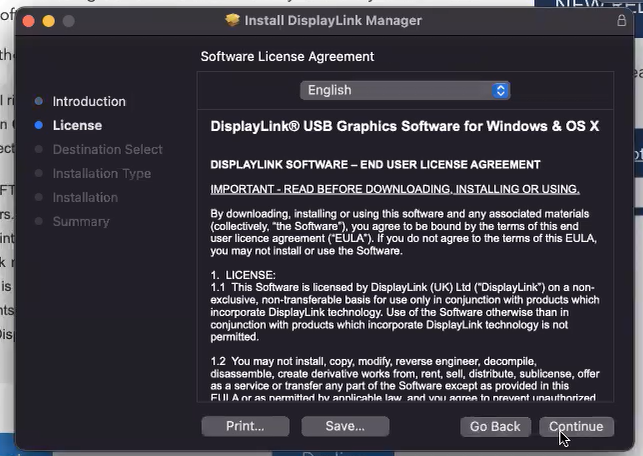Viewport: 643px width, 456px height.
Task: Click the Software License Agreement heading
Action: coord(287,57)
